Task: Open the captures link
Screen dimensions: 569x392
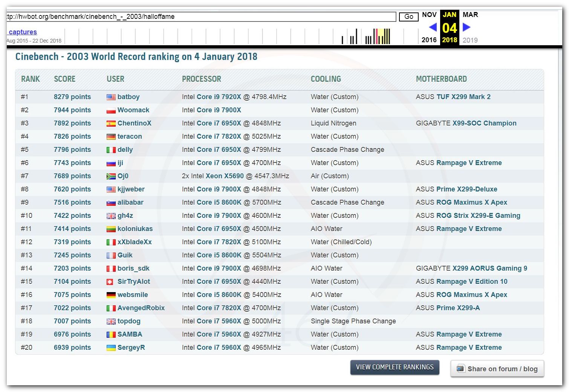Action: click(23, 32)
